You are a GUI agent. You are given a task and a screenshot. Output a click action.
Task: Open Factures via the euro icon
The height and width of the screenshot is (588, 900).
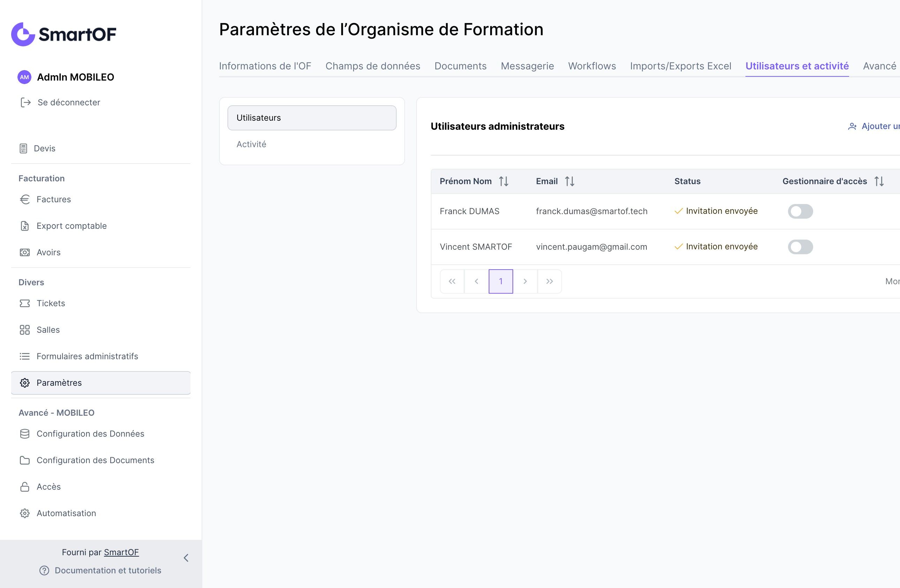click(x=24, y=199)
